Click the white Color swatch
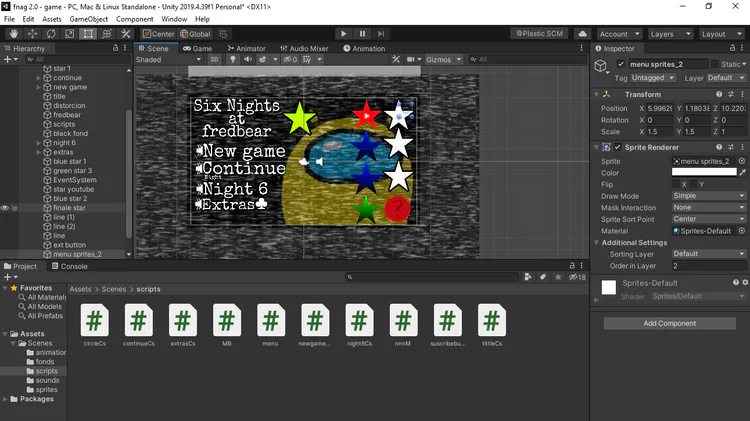 click(704, 172)
